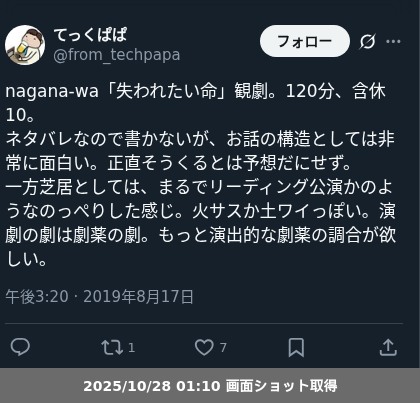Repost the tweet via the retweet arrows icon
The height and width of the screenshot is (403, 420).
click(x=112, y=347)
